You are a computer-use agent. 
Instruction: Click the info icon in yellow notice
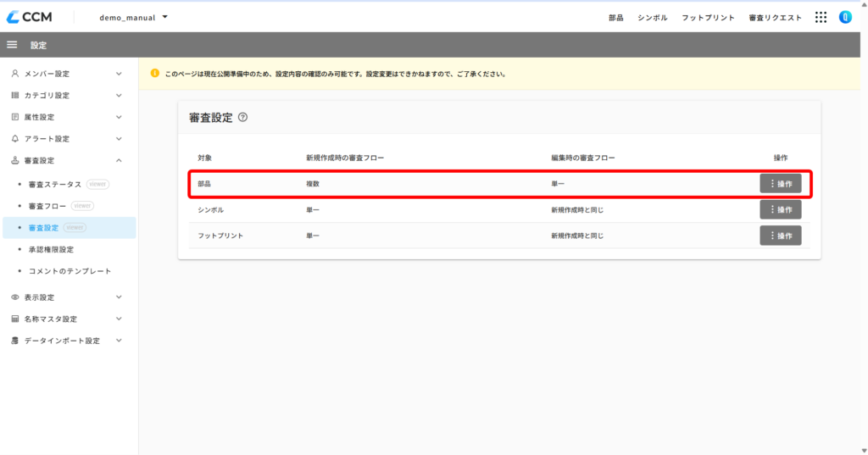tap(155, 73)
